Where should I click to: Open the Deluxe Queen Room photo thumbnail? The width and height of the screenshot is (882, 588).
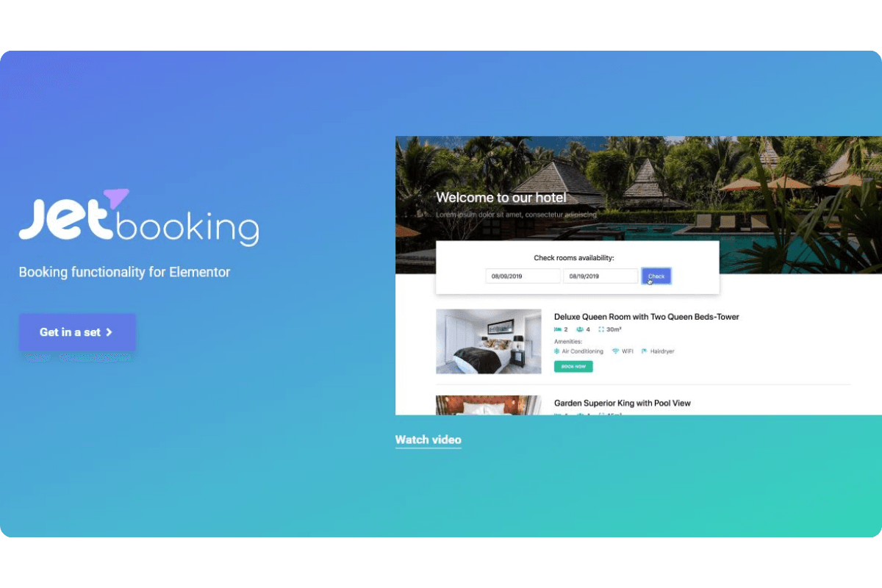point(489,341)
